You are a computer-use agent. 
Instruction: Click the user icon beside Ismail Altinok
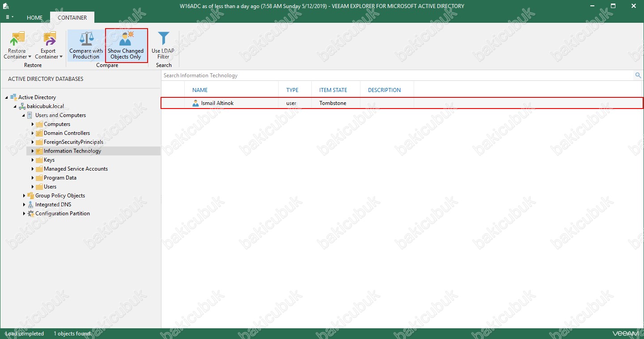[x=195, y=103]
